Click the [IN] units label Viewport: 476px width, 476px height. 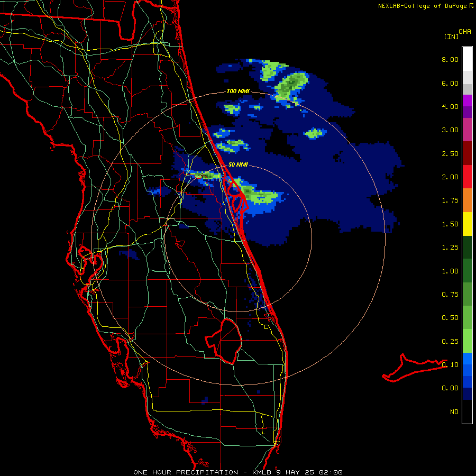tap(452, 36)
